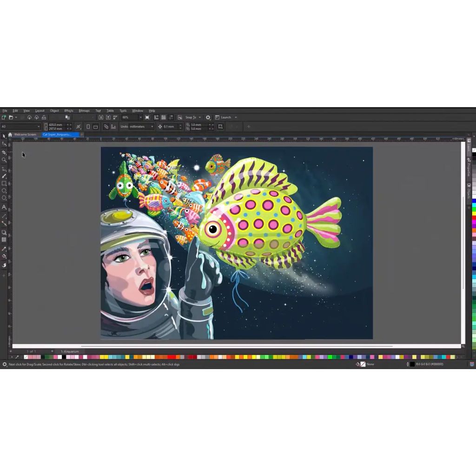The image size is (476, 476).
Task: Activate the Zoom magnifier tool
Action: tap(4, 160)
